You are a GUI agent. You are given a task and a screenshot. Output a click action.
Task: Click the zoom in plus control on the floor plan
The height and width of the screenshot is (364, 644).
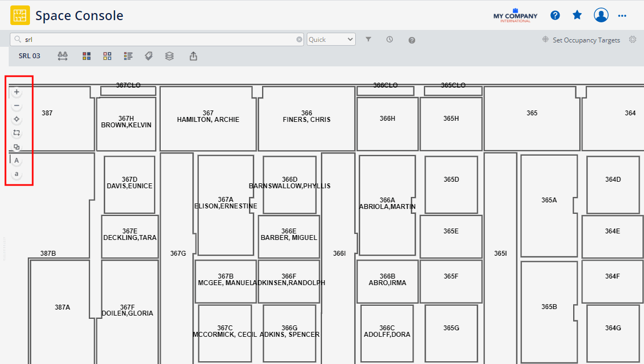pos(16,91)
